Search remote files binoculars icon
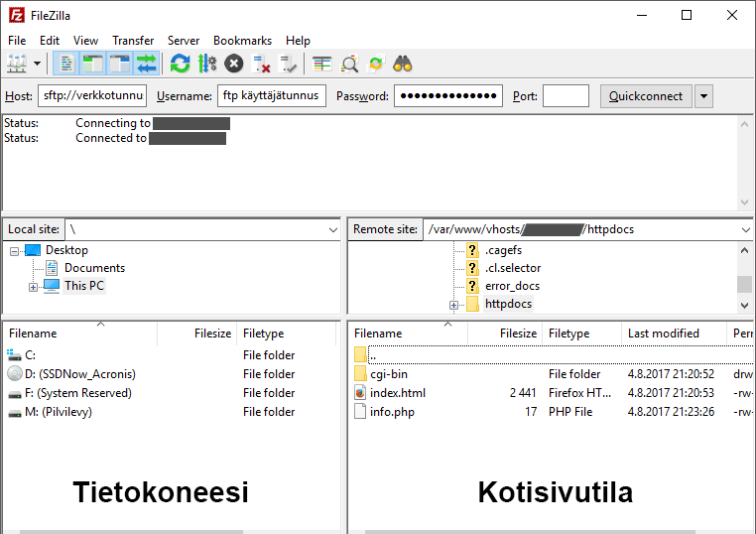 (x=403, y=64)
